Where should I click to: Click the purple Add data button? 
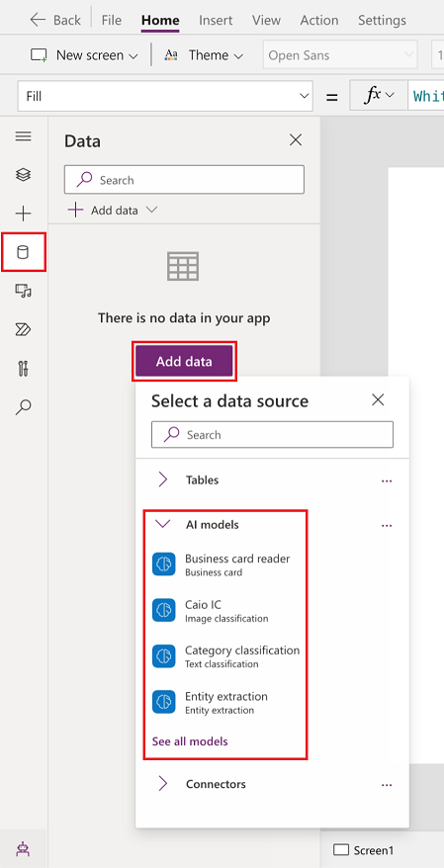coord(184,362)
